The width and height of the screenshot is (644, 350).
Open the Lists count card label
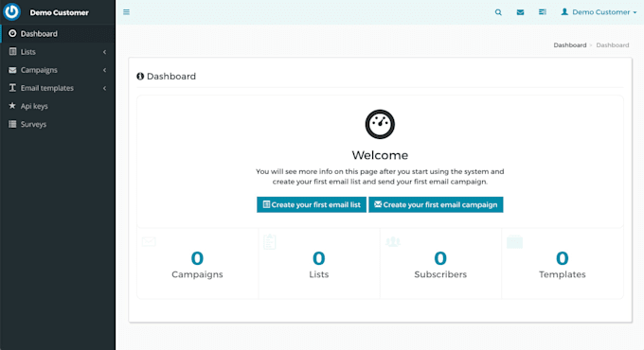pyautogui.click(x=319, y=274)
